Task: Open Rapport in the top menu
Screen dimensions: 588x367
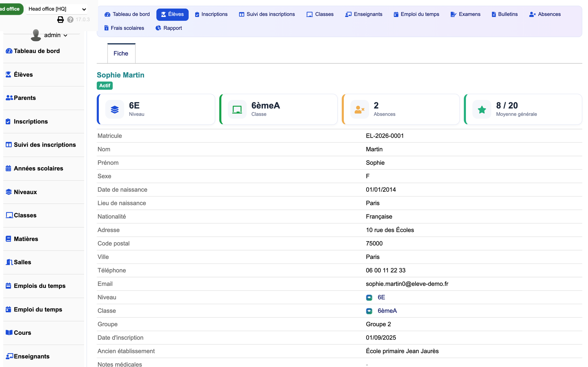Action: [169, 28]
